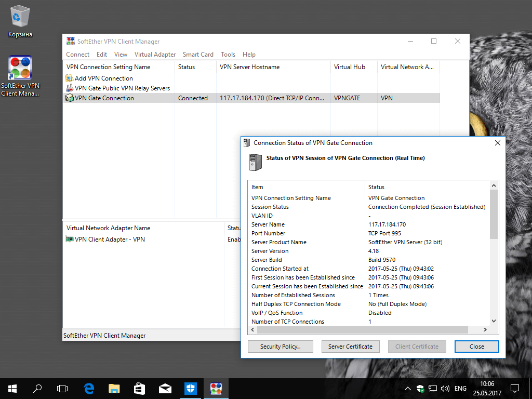Select the Server Build row
Screen dimensions: 532x399
(x=369, y=260)
